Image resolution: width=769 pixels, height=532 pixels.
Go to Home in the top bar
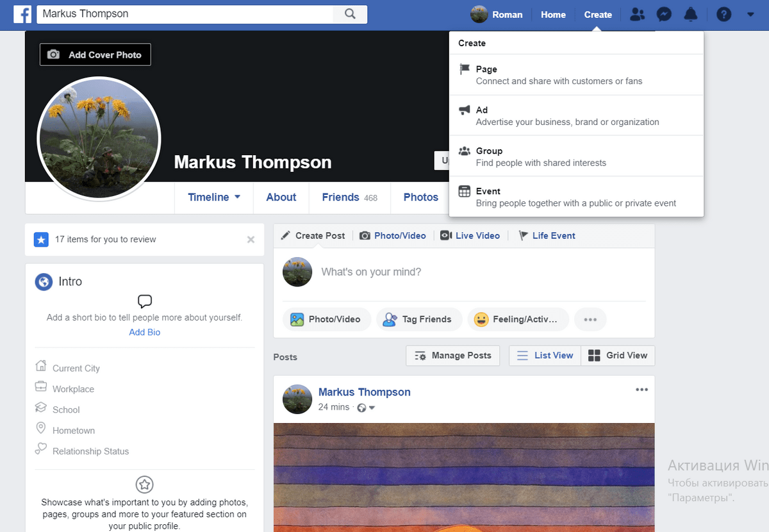[553, 15]
